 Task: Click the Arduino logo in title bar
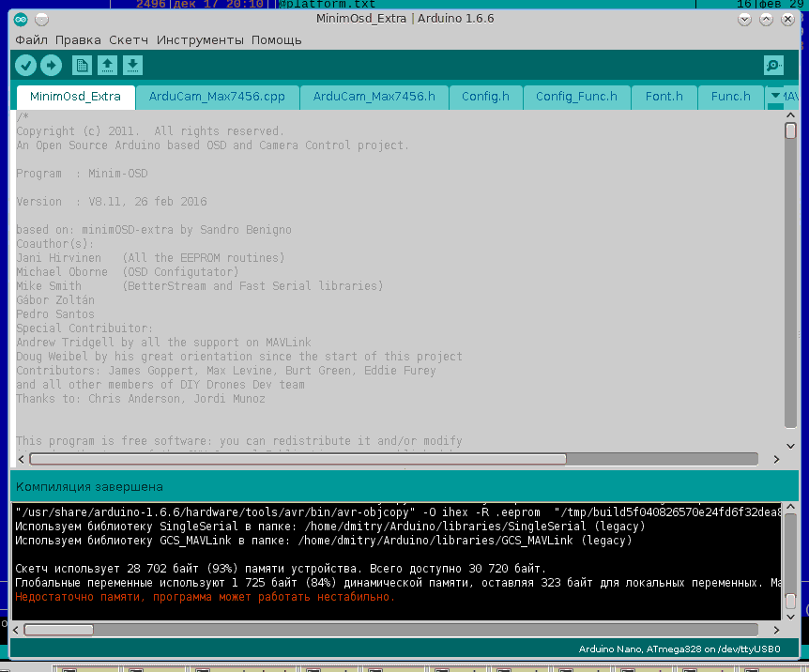click(x=21, y=19)
